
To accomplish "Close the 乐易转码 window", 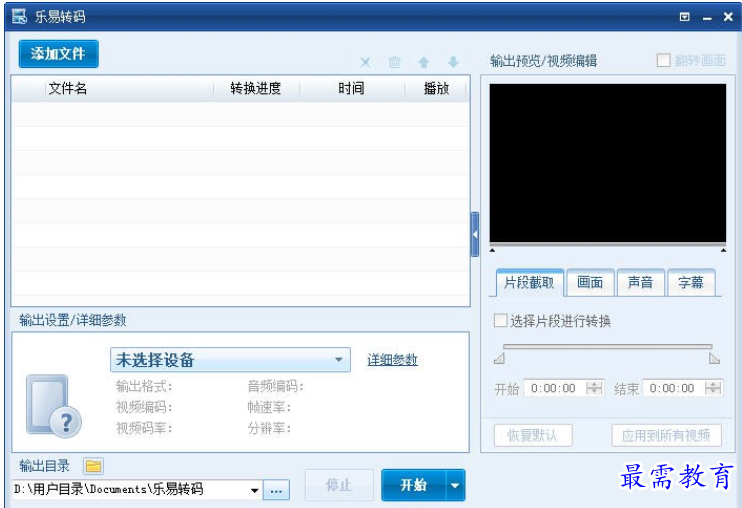I will coord(728,17).
